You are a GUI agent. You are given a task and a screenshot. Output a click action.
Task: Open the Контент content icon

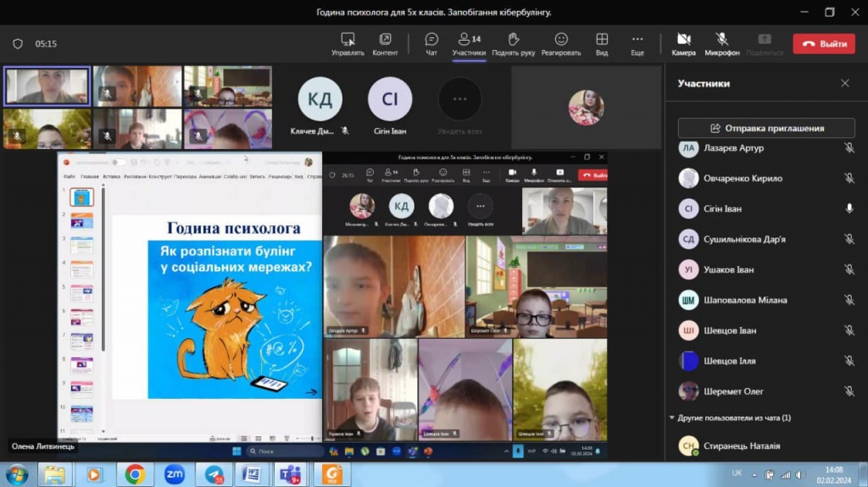pyautogui.click(x=385, y=40)
